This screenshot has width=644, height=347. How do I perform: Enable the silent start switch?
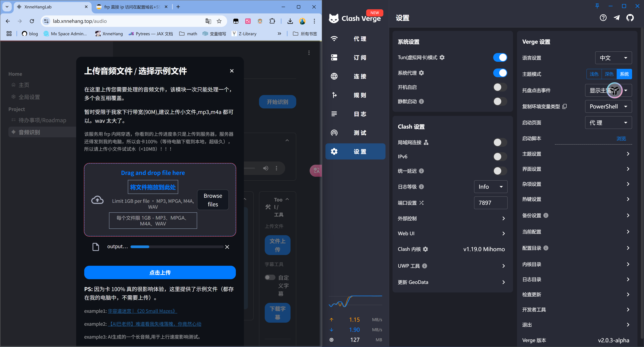[500, 101]
